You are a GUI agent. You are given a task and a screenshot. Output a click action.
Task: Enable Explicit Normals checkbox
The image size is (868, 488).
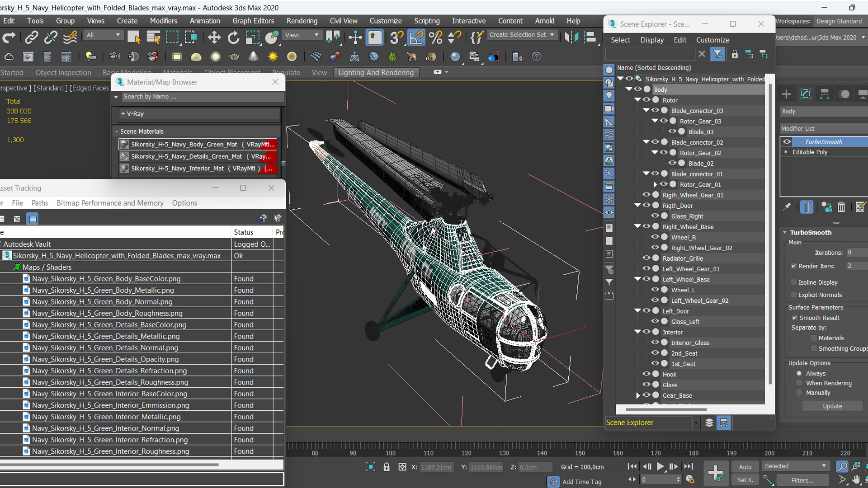click(794, 295)
